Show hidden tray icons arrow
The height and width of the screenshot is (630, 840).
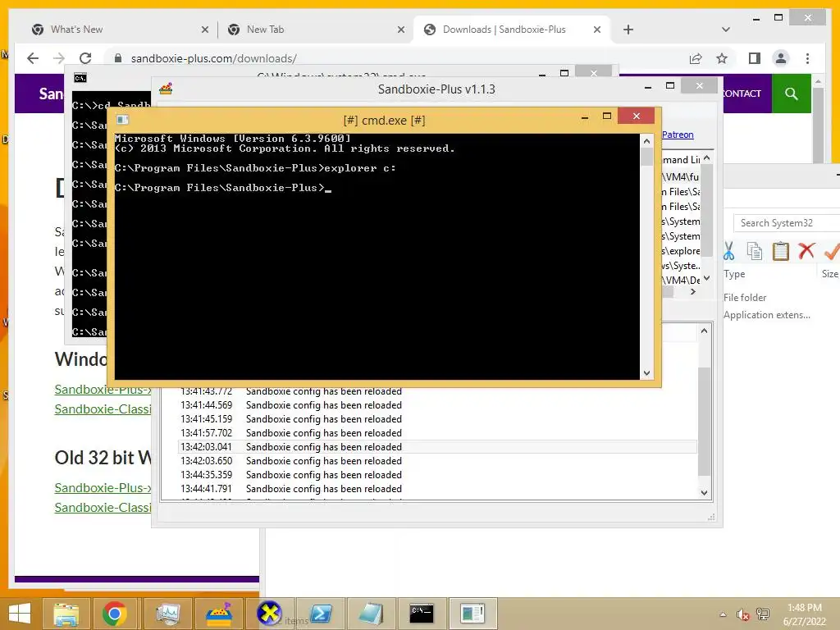pyautogui.click(x=724, y=614)
